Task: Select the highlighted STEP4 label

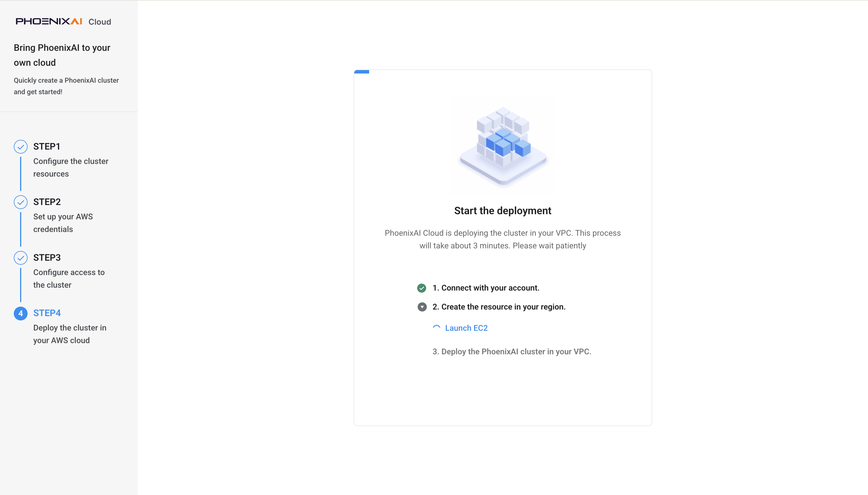Action: 47,313
